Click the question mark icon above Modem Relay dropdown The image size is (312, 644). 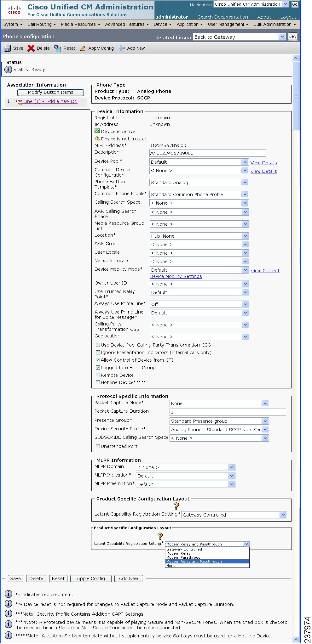point(160,536)
